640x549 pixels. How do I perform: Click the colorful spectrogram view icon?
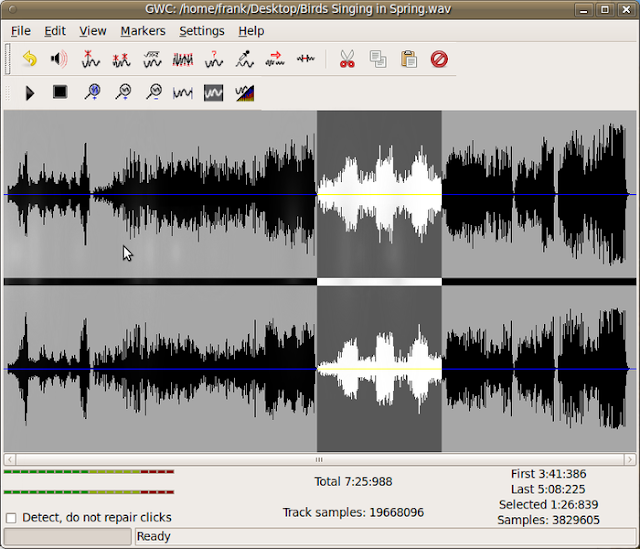click(244, 93)
